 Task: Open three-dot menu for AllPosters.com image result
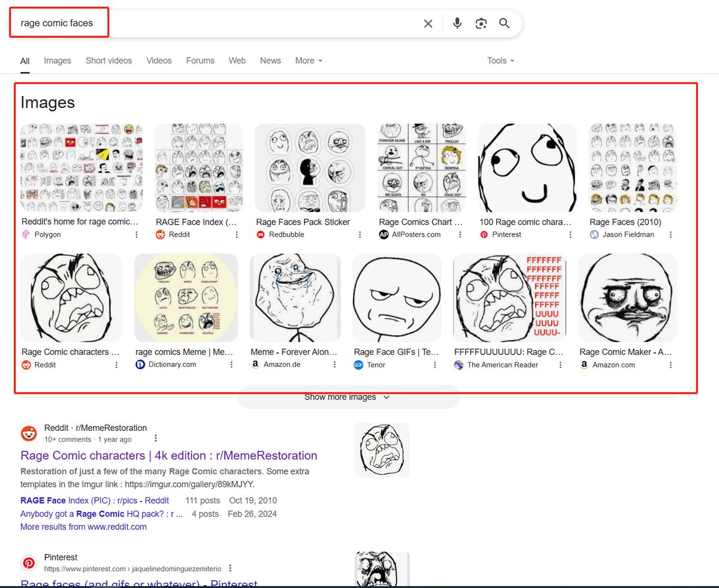460,234
